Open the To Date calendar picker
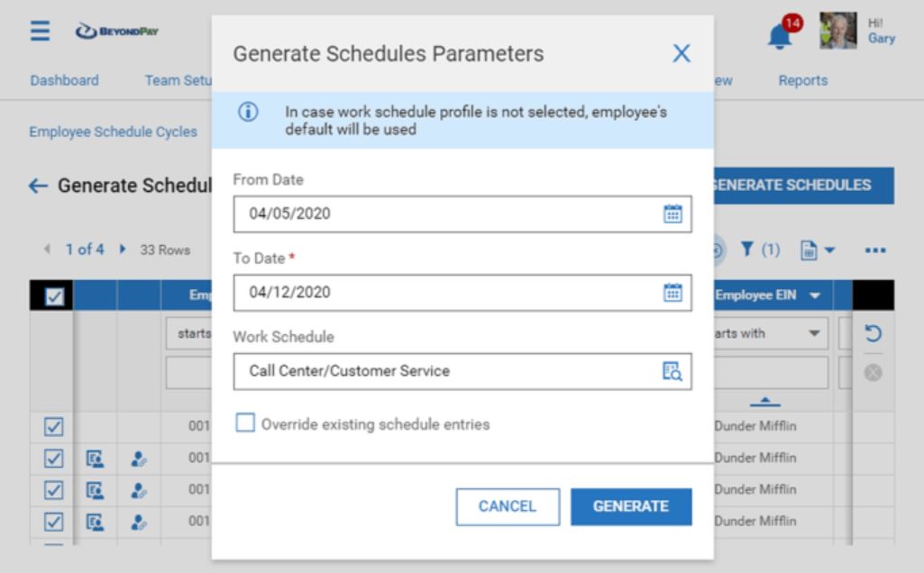 [x=672, y=293]
